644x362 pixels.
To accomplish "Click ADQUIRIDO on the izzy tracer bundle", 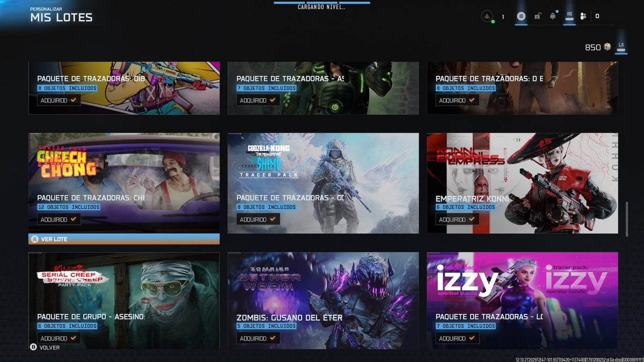I will pyautogui.click(x=457, y=338).
